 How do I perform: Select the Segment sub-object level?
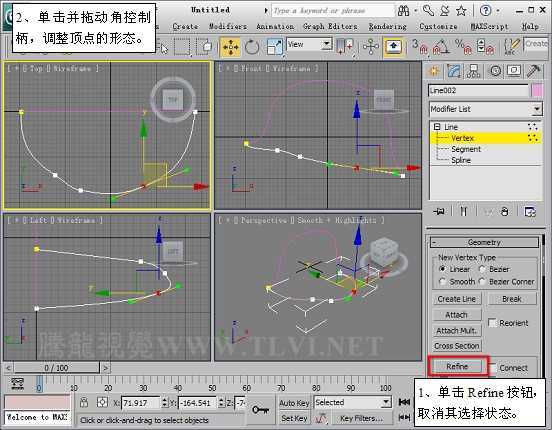[x=466, y=149]
